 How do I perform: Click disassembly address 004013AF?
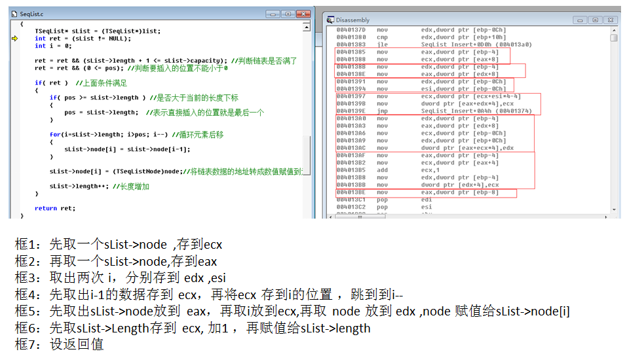click(350, 155)
